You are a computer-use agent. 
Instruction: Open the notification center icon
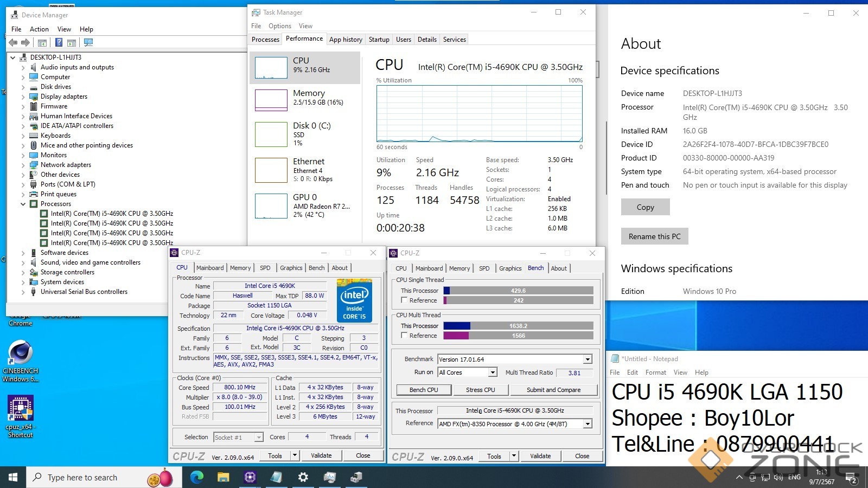852,479
